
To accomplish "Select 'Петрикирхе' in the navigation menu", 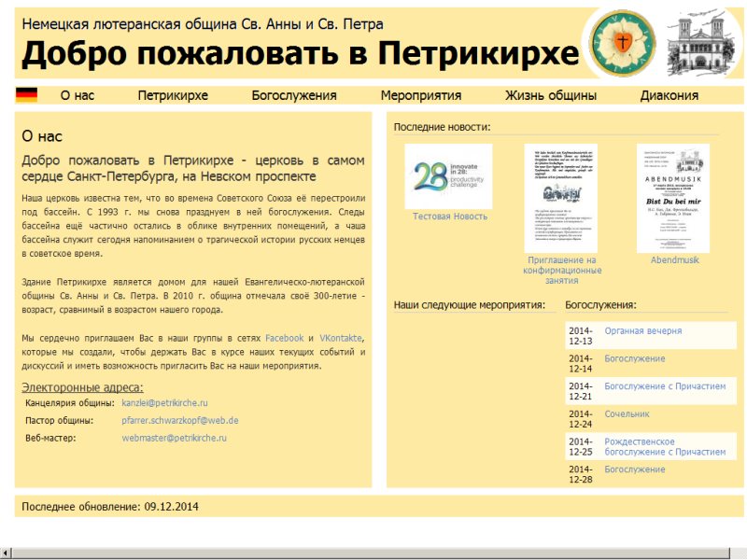I will pos(173,95).
